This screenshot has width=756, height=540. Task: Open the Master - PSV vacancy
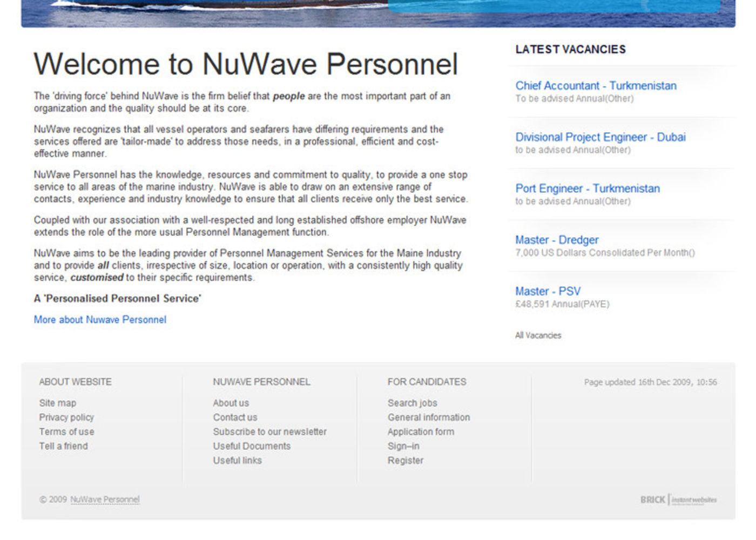pos(548,291)
